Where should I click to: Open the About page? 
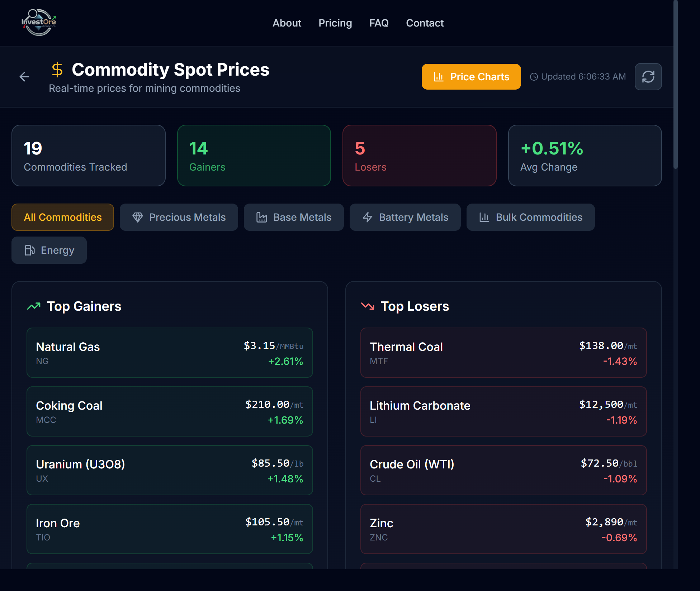[287, 23]
